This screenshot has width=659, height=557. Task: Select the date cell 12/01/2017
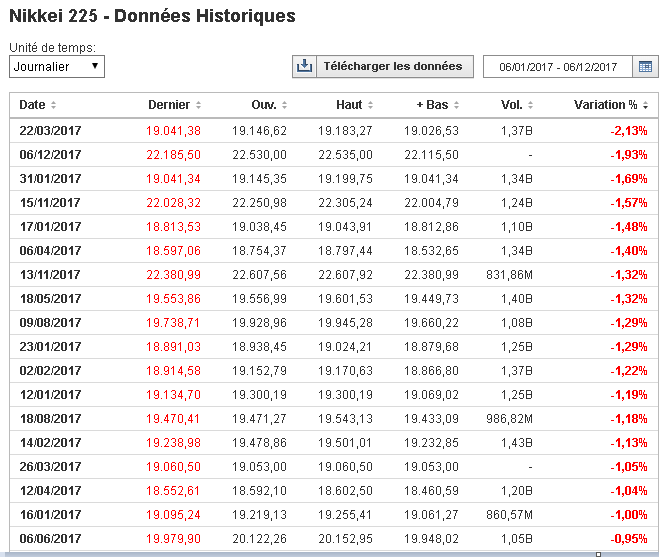click(x=50, y=394)
